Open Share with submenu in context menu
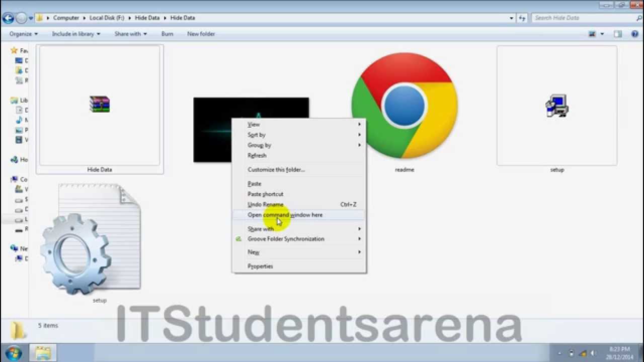 click(299, 229)
